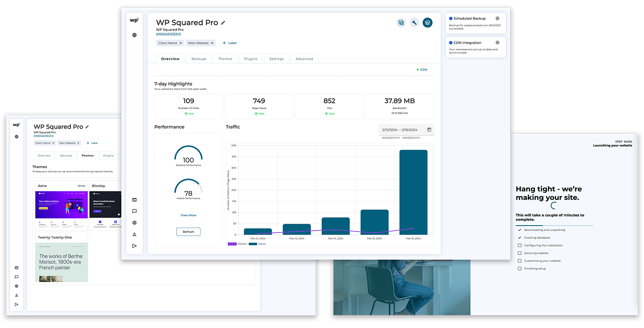Image resolution: width=644 pixels, height=328 pixels.
Task: Check the Finishing setup box
Action: 520,269
